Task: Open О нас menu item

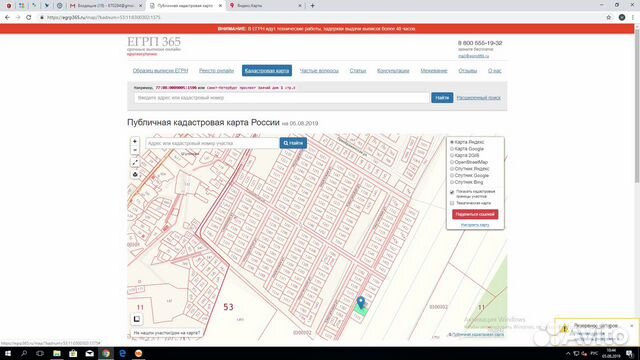Action: tap(495, 71)
